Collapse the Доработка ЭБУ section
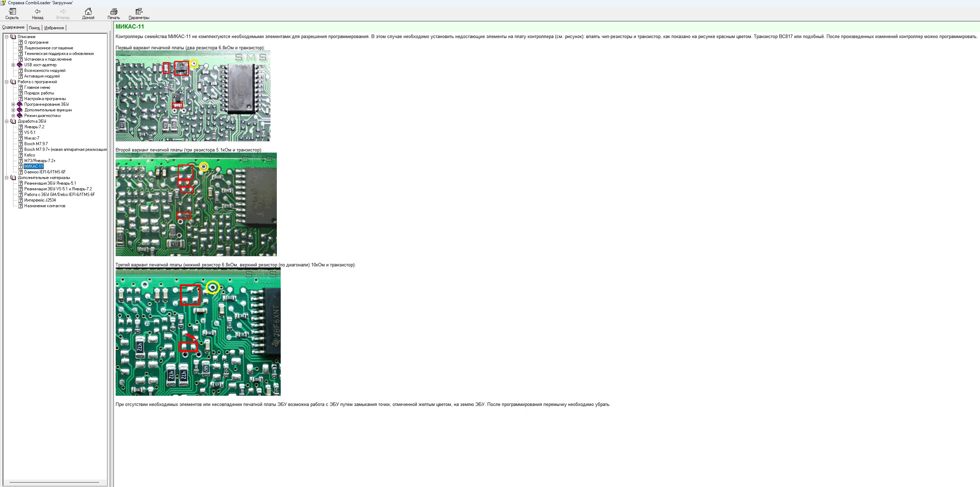 (x=6, y=122)
